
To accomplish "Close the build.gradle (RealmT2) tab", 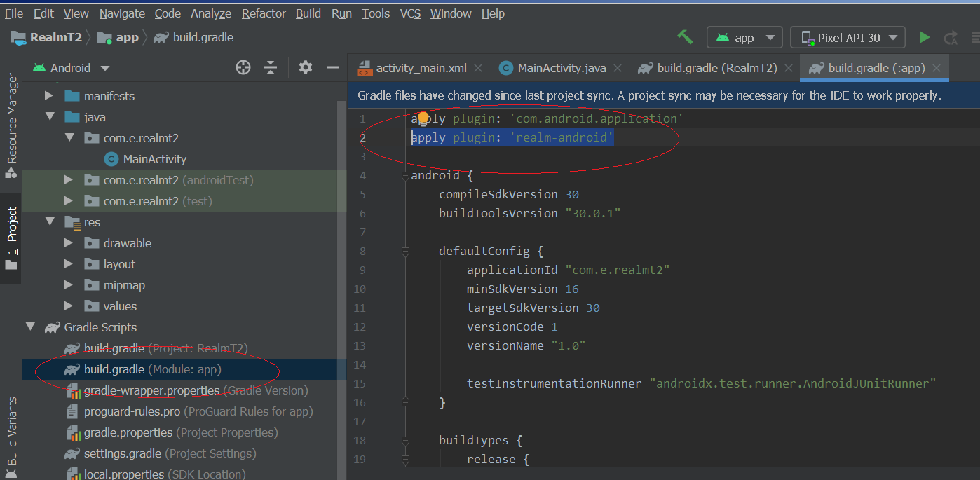I will 789,68.
